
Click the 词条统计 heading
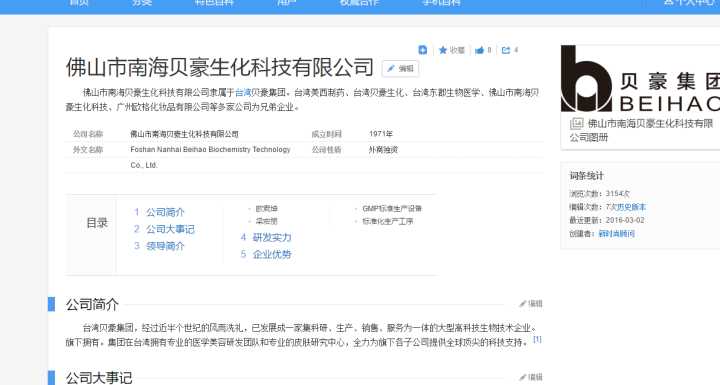[x=586, y=176]
